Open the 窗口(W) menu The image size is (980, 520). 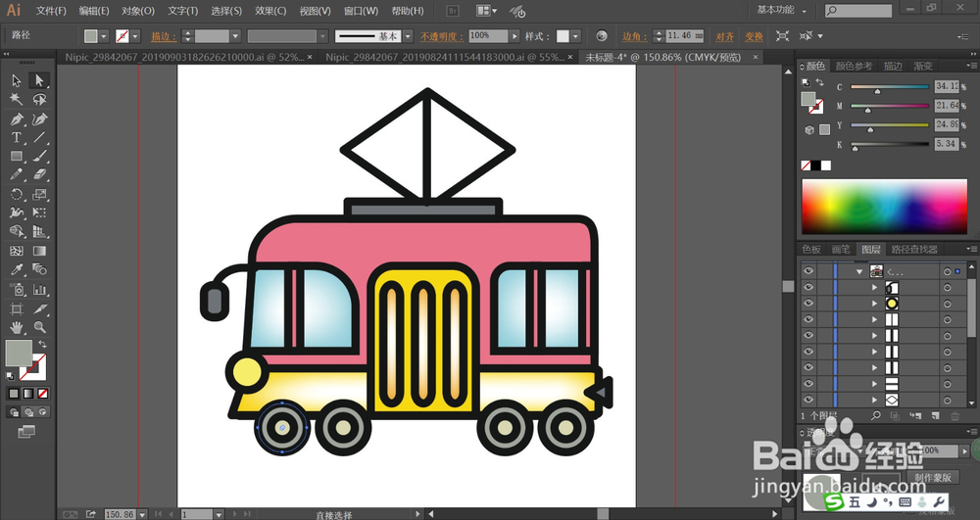click(x=362, y=11)
